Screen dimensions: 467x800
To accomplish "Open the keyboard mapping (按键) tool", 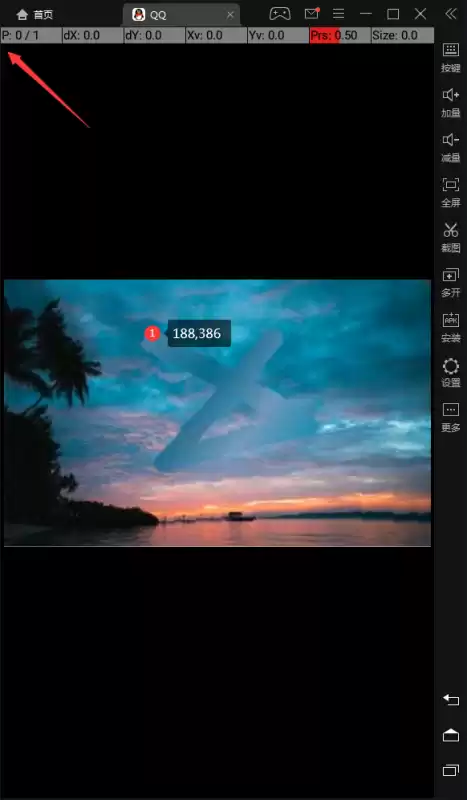I will point(451,58).
